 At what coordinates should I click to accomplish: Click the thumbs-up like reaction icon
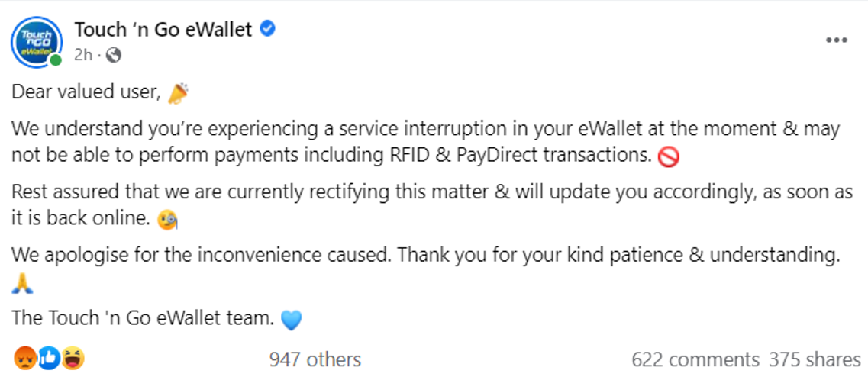49,359
